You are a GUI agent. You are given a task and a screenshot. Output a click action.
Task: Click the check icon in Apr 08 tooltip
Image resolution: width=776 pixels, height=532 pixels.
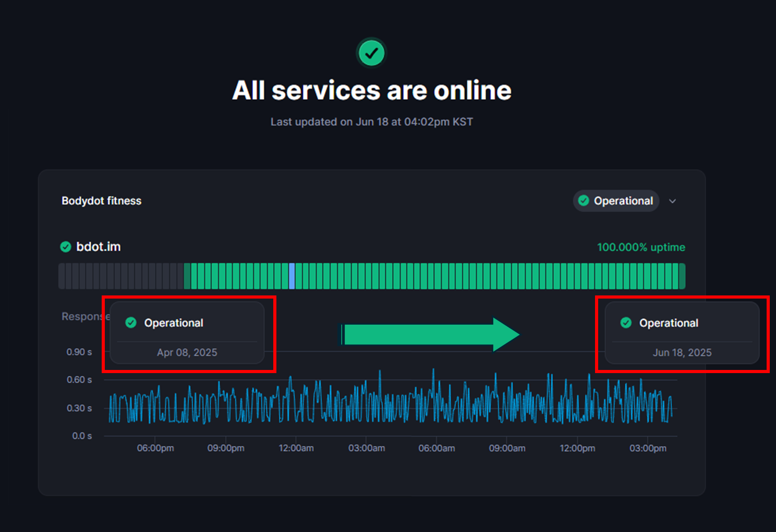(x=131, y=323)
